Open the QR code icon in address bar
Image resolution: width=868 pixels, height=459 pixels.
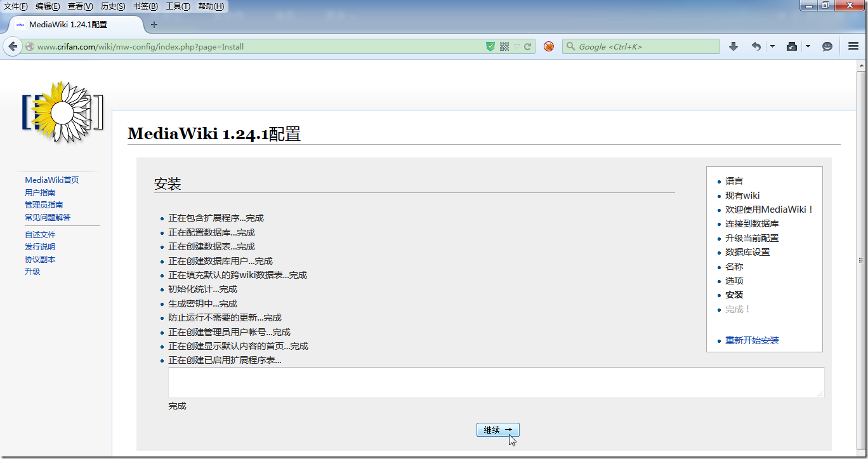tap(504, 46)
